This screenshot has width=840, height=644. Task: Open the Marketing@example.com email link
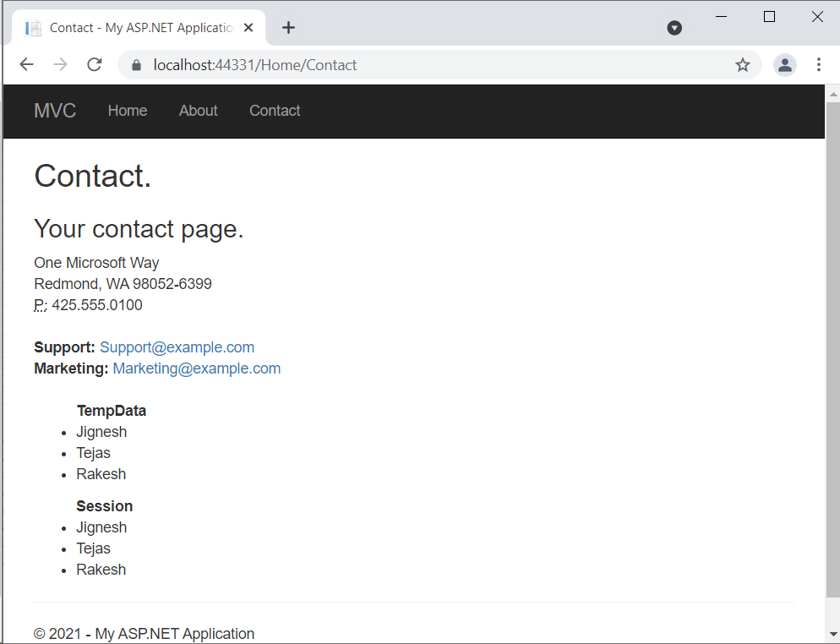(x=196, y=368)
